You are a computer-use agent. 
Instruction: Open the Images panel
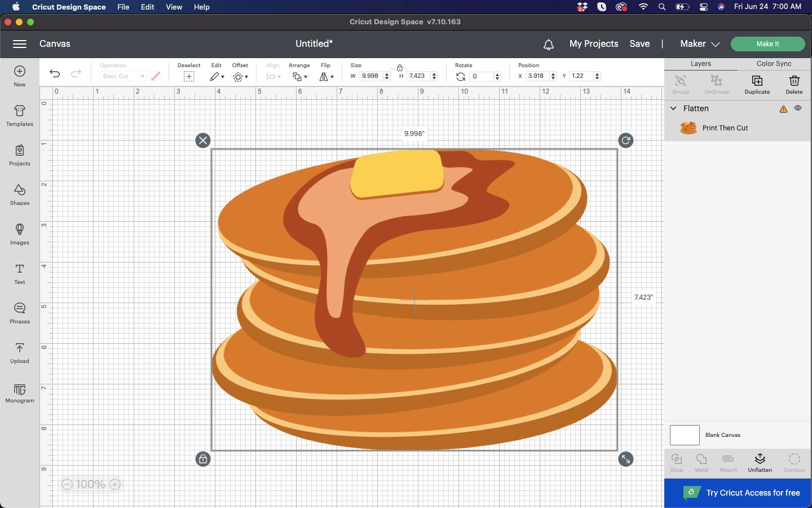pyautogui.click(x=19, y=234)
